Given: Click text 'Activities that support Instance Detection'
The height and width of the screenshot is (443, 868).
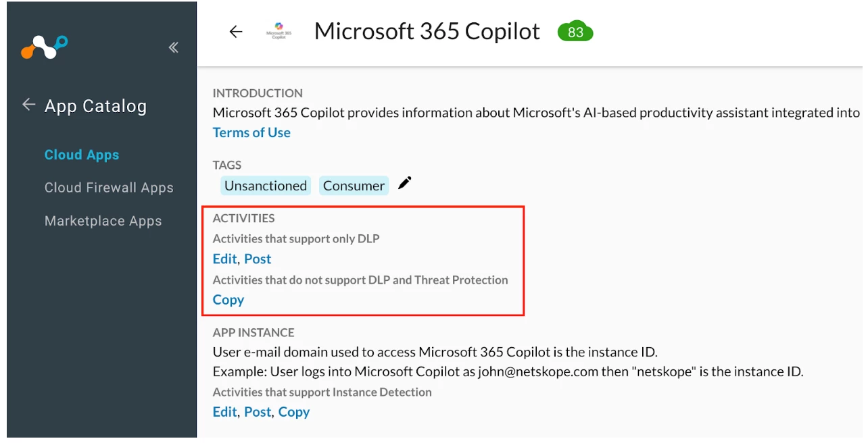Looking at the screenshot, I should coord(322,392).
